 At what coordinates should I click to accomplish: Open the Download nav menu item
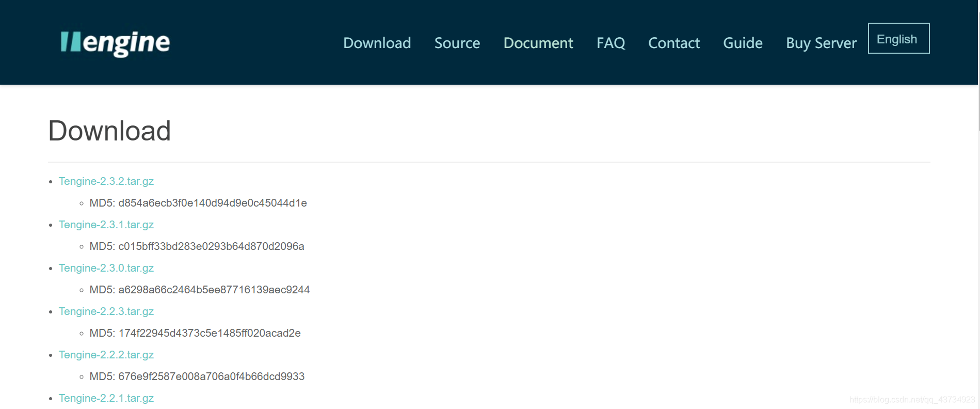(377, 43)
